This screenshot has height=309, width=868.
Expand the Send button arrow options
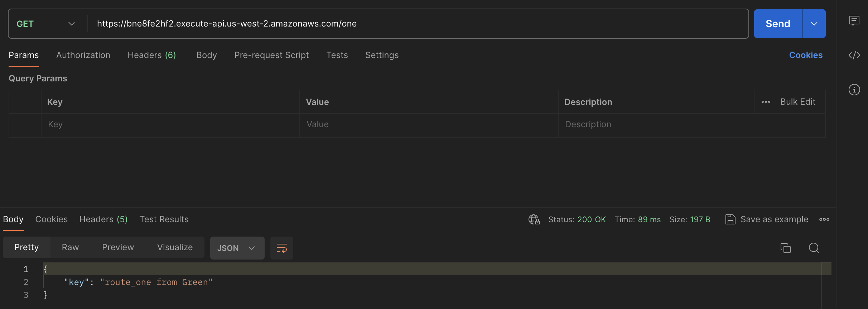(x=814, y=24)
